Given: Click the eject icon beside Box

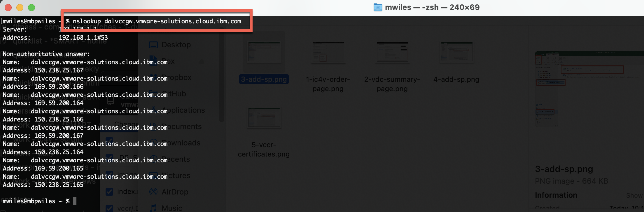Looking at the screenshot, I should click(202, 61).
